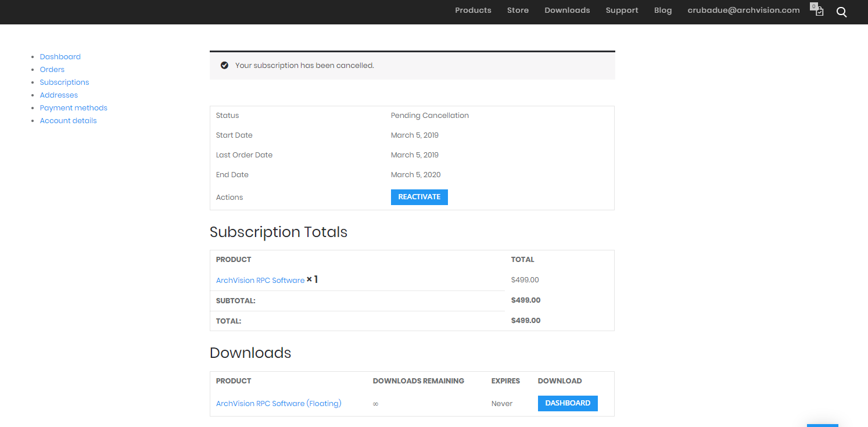Open the Blog page

click(x=663, y=10)
